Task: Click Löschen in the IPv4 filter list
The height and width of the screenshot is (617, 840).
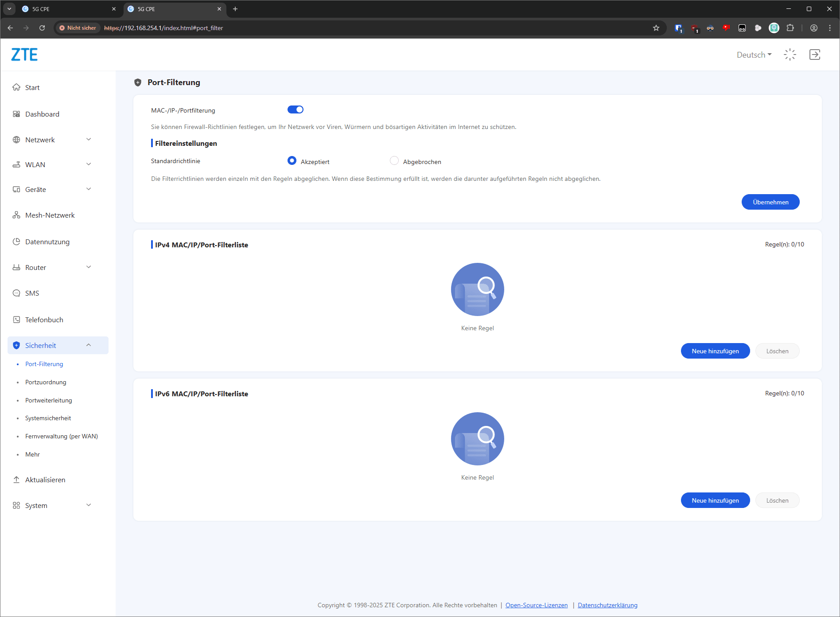Action: point(777,351)
